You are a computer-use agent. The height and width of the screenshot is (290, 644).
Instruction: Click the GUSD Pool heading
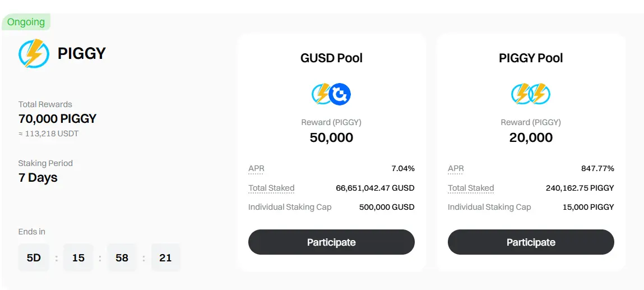[331, 58]
